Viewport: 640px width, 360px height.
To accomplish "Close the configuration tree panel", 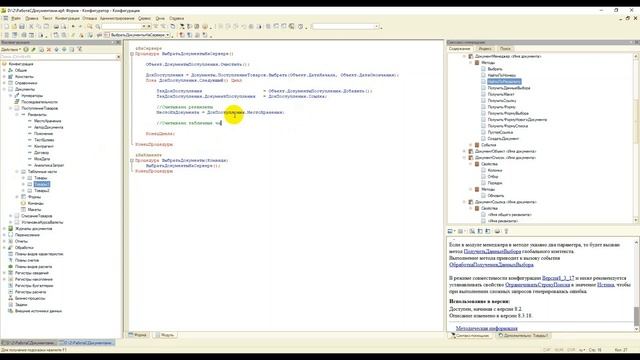I will [118, 42].
